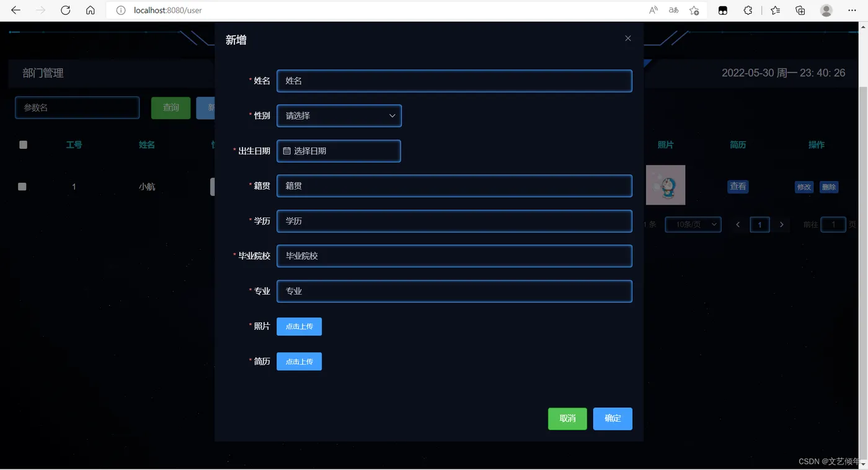
Task: Focus the 籍贯 input field
Action: 454,186
